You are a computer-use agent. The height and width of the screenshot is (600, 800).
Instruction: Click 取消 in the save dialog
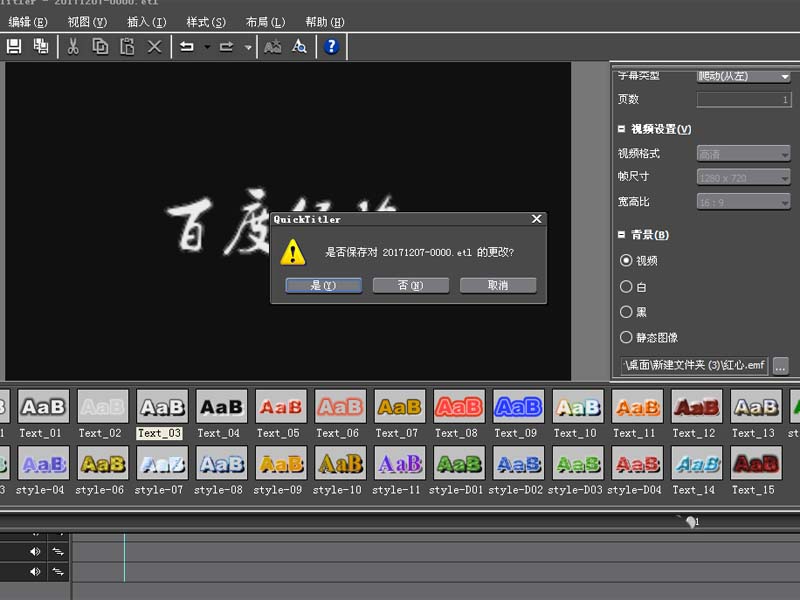(x=497, y=285)
